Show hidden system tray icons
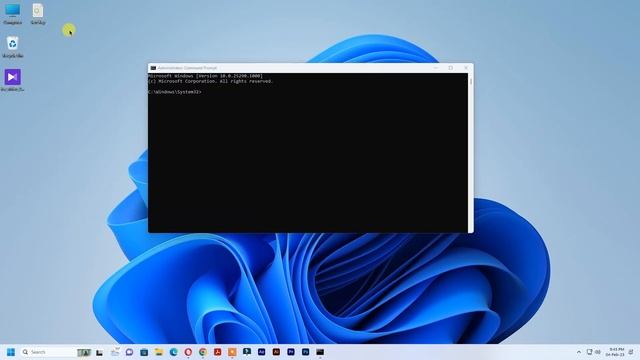This screenshot has height=360, width=640. pos(579,352)
